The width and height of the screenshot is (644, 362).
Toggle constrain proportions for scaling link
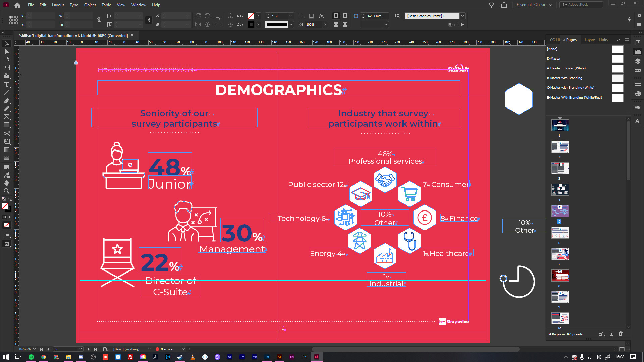tap(149, 20)
